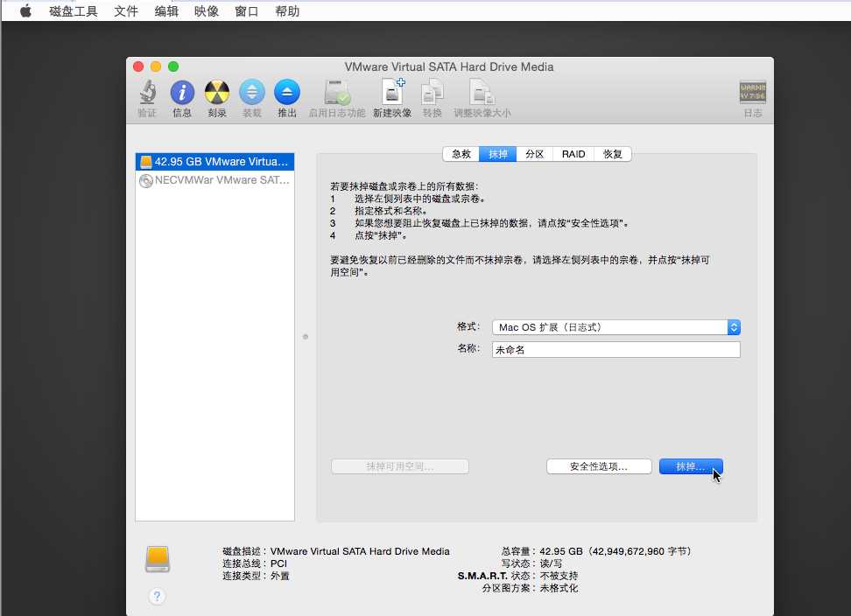Click the window's red close button
This screenshot has height=616, width=851.
click(x=138, y=66)
